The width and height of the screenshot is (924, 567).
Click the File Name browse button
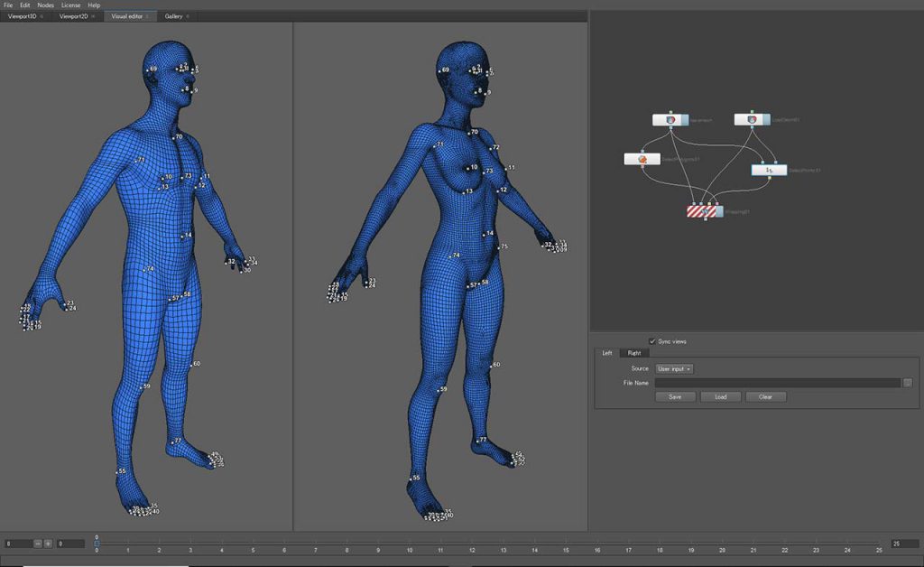click(907, 383)
